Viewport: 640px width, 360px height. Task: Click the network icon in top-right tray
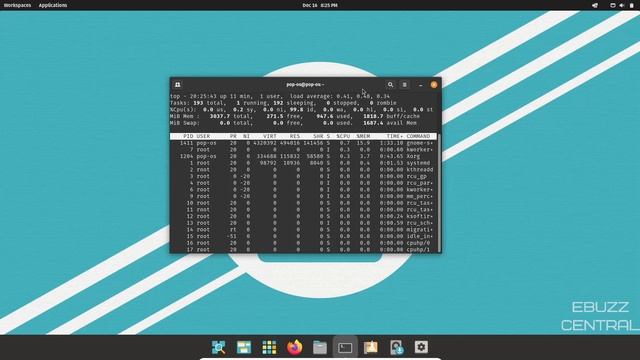point(613,5)
